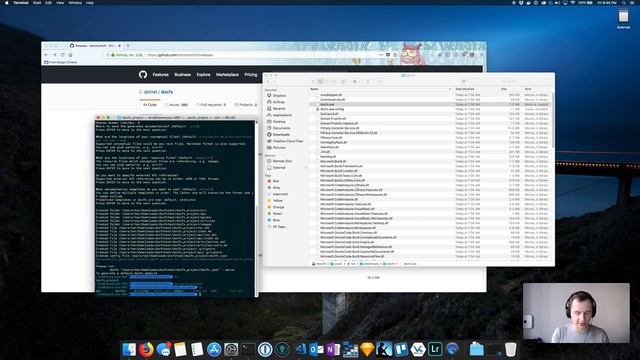
Task: Open the Edit menu in menu bar
Action: [x=49, y=2]
